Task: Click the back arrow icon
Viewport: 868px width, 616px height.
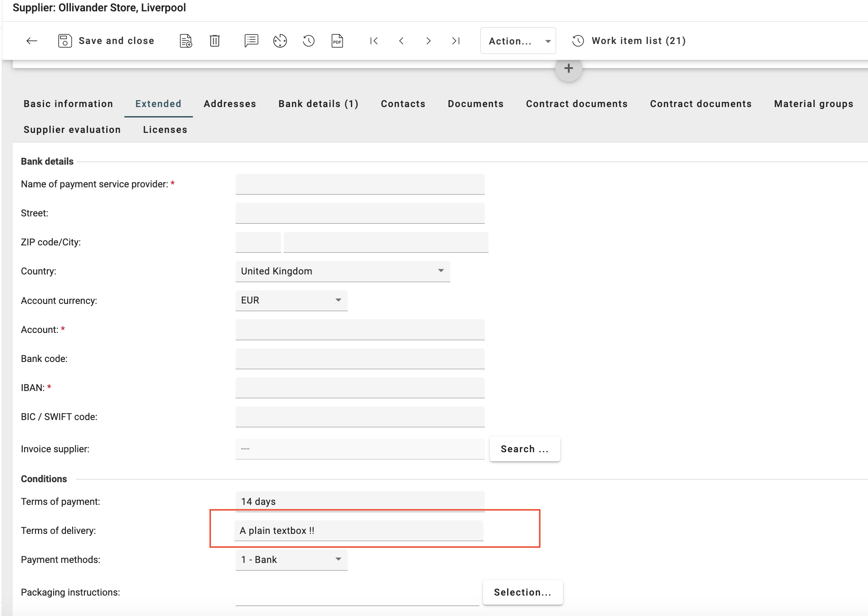Action: pos(32,41)
